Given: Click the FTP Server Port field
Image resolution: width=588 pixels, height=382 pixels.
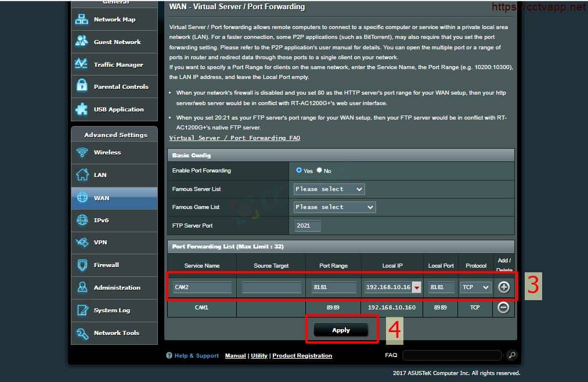Looking at the screenshot, I should coord(307,225).
